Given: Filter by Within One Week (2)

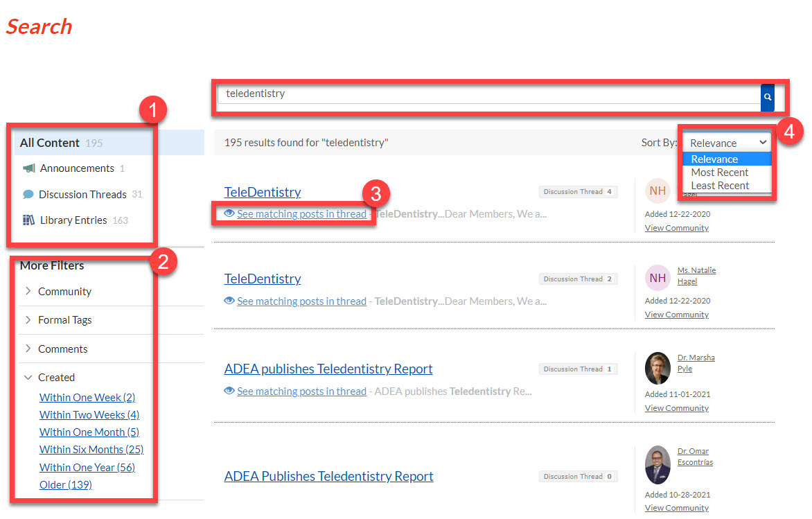Looking at the screenshot, I should [87, 398].
